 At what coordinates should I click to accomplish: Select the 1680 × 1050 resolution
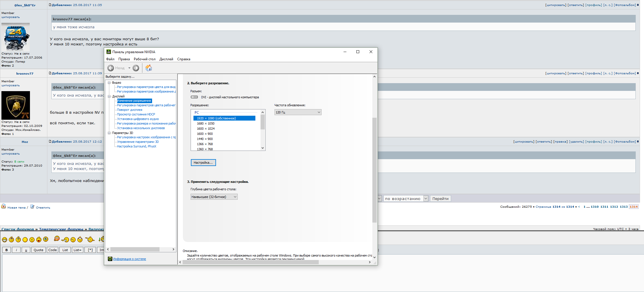205,123
